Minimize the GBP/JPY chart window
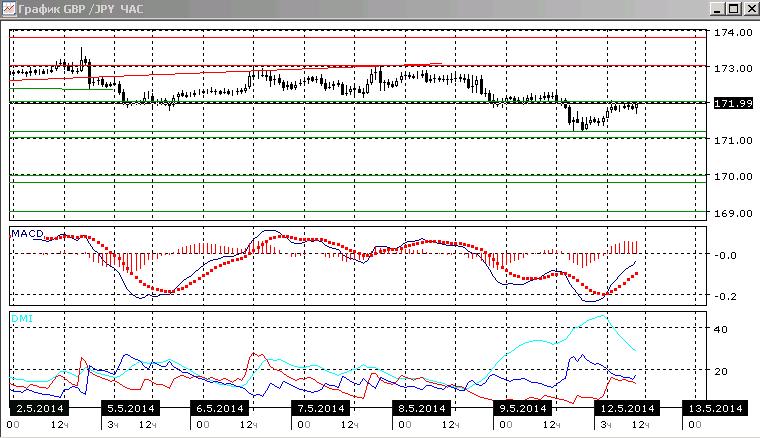This screenshot has height=438, width=760. [718, 9]
